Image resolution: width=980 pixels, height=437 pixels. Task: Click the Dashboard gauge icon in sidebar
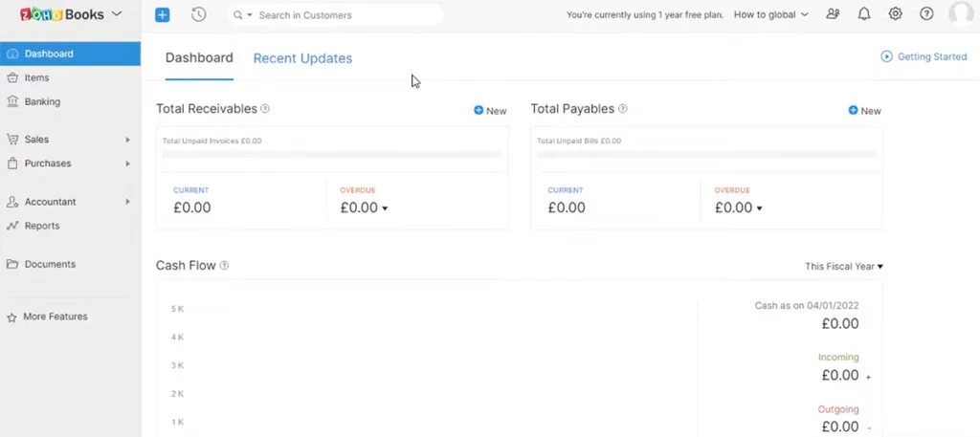11,54
